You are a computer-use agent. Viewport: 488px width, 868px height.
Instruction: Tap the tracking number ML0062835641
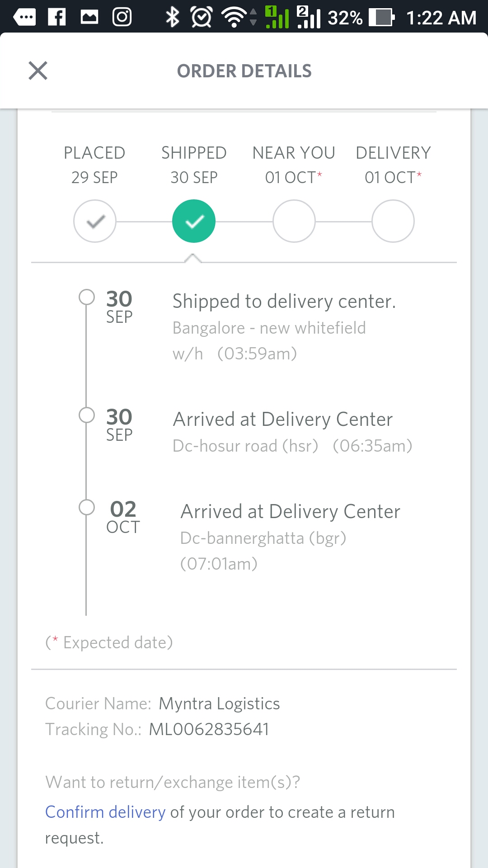click(209, 729)
